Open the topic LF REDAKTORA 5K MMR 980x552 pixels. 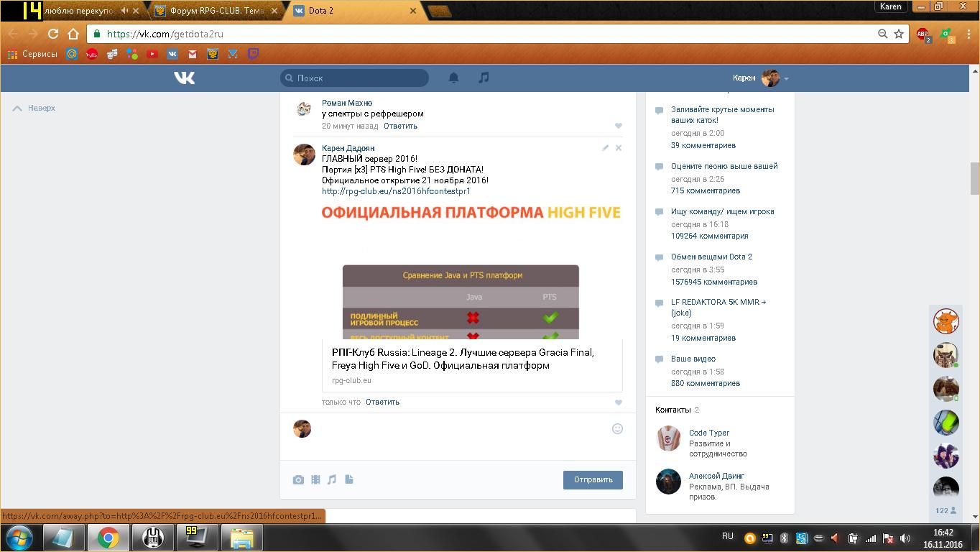pyautogui.click(x=718, y=308)
